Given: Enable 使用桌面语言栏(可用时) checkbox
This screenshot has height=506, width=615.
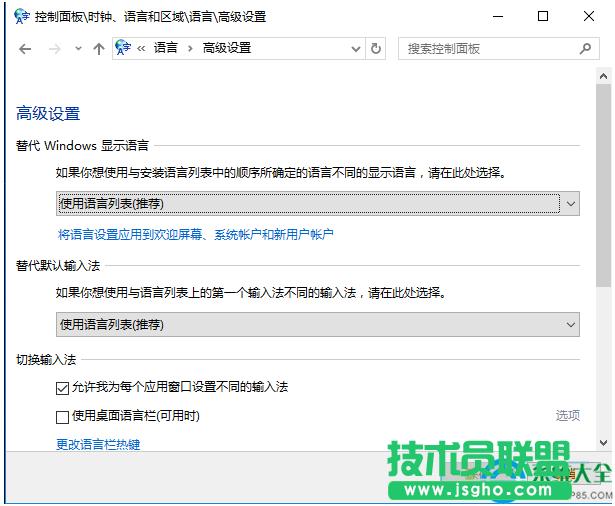Looking at the screenshot, I should pyautogui.click(x=62, y=417).
